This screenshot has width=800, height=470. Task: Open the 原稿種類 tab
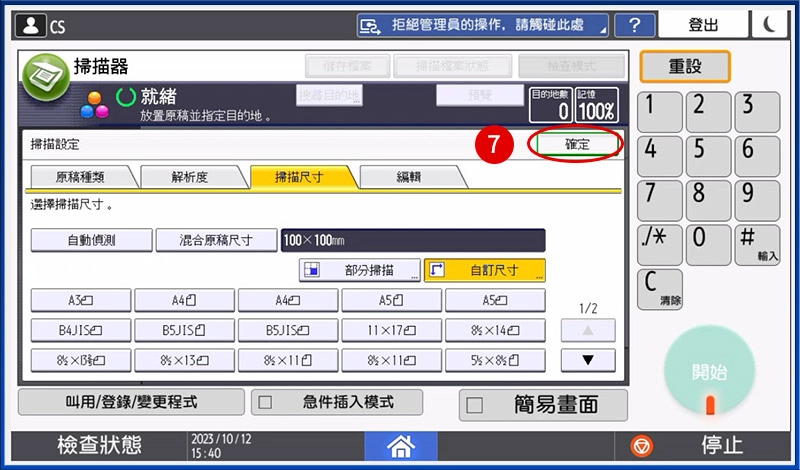[x=78, y=177]
